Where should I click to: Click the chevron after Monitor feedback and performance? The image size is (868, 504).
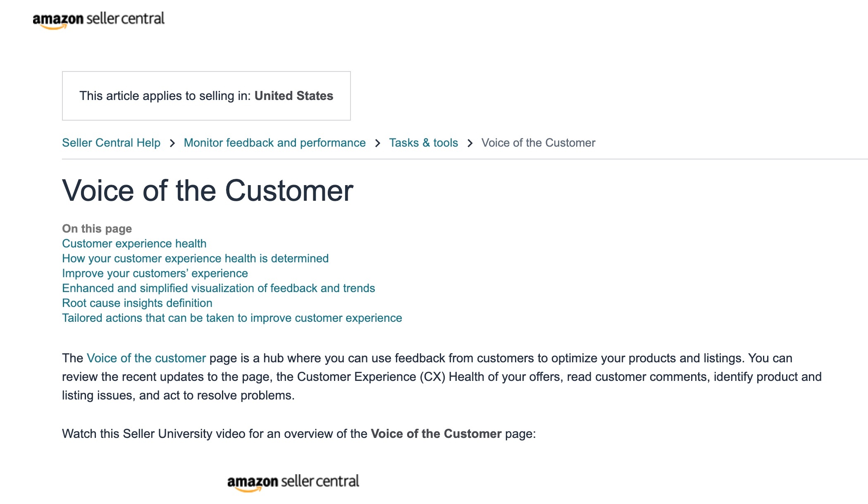[377, 143]
